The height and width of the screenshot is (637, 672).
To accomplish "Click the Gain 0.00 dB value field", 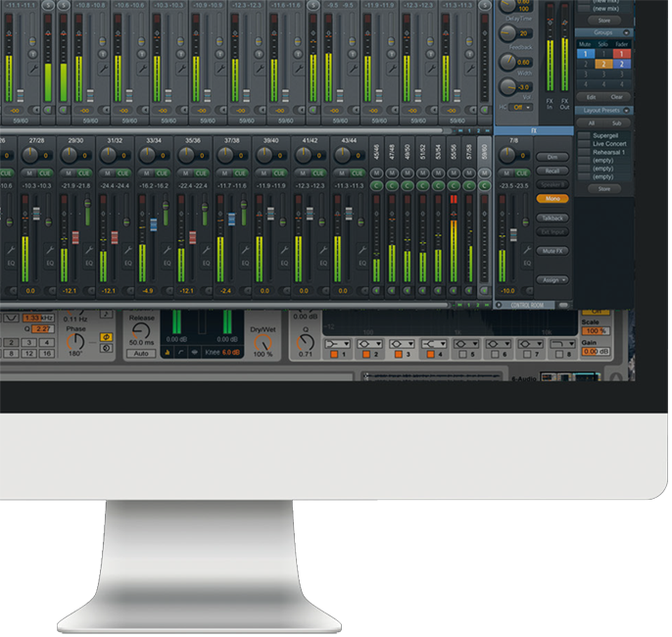I will [x=596, y=352].
